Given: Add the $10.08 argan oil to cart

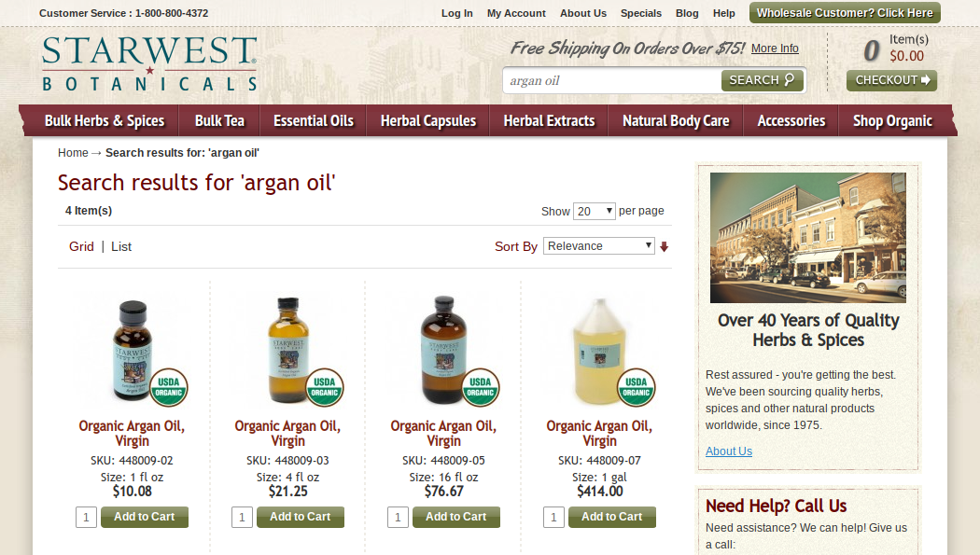Looking at the screenshot, I should tap(145, 517).
